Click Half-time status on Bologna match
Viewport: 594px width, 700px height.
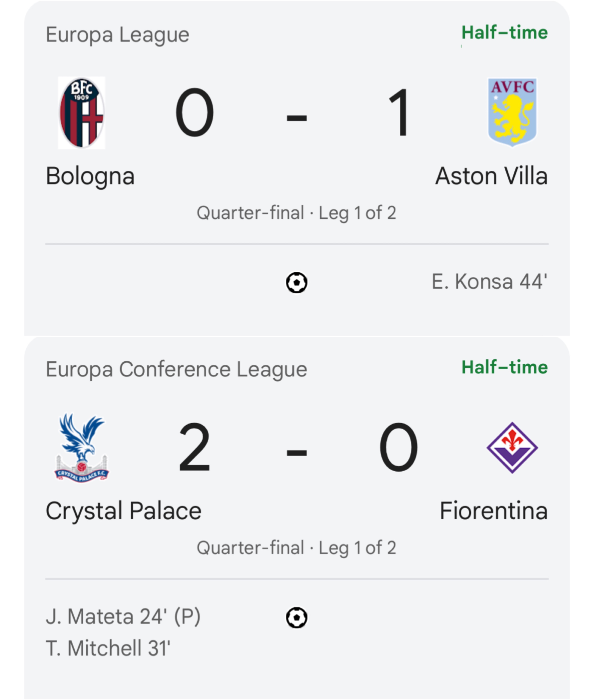[504, 33]
